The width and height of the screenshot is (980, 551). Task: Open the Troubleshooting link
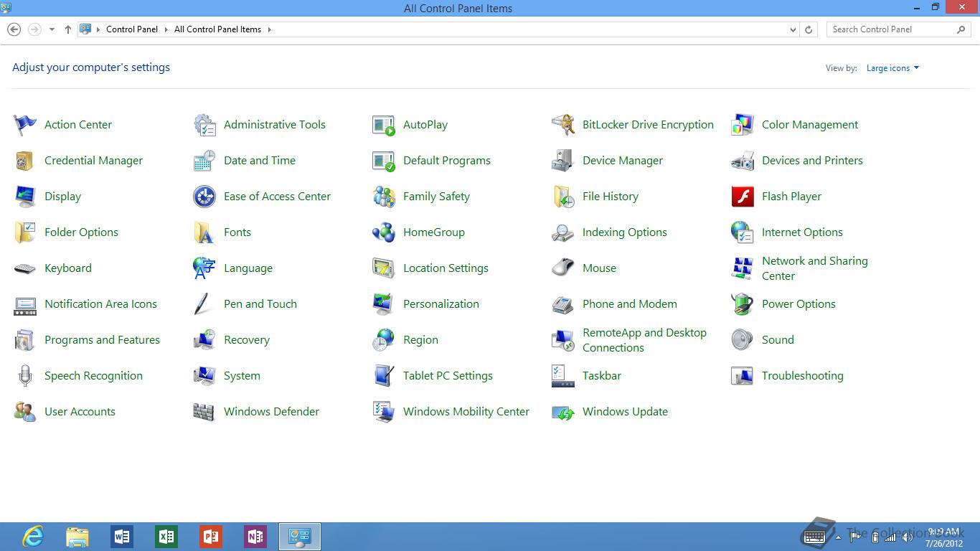[x=803, y=376]
